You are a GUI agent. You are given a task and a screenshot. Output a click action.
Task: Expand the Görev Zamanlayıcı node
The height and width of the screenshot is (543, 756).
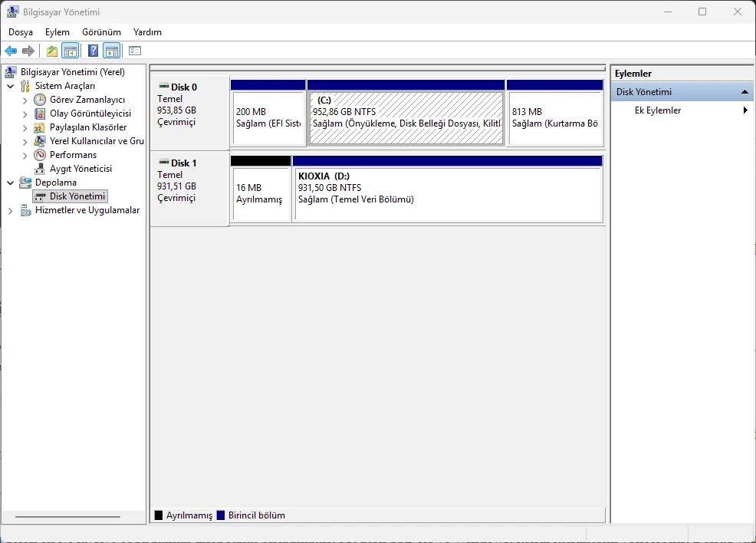pyautogui.click(x=25, y=100)
